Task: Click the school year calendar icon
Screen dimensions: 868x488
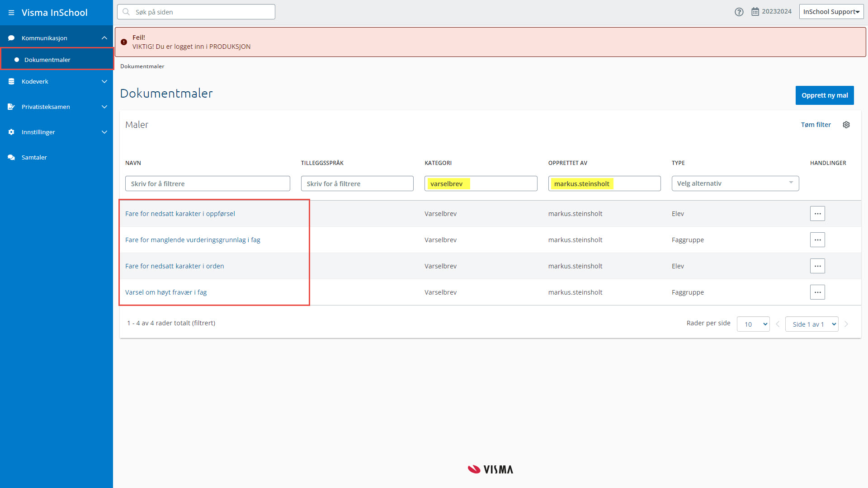Action: coord(755,12)
